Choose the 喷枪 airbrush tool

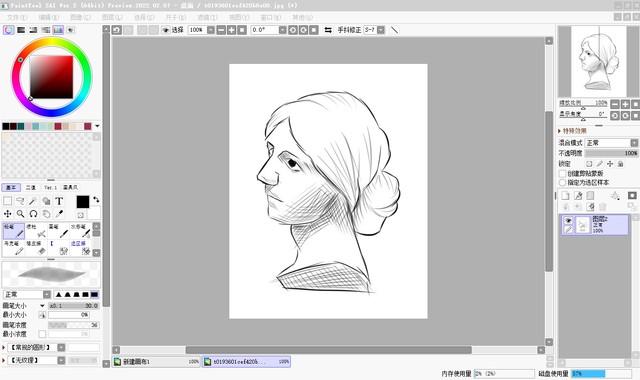(x=36, y=231)
